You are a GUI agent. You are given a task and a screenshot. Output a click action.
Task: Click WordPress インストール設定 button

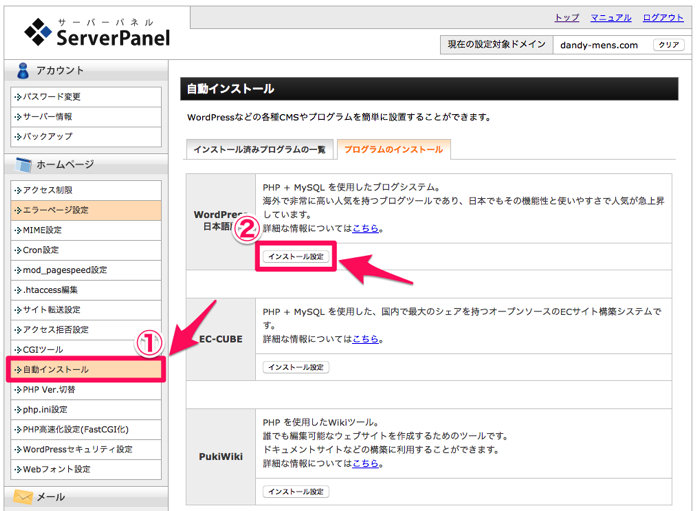(296, 257)
